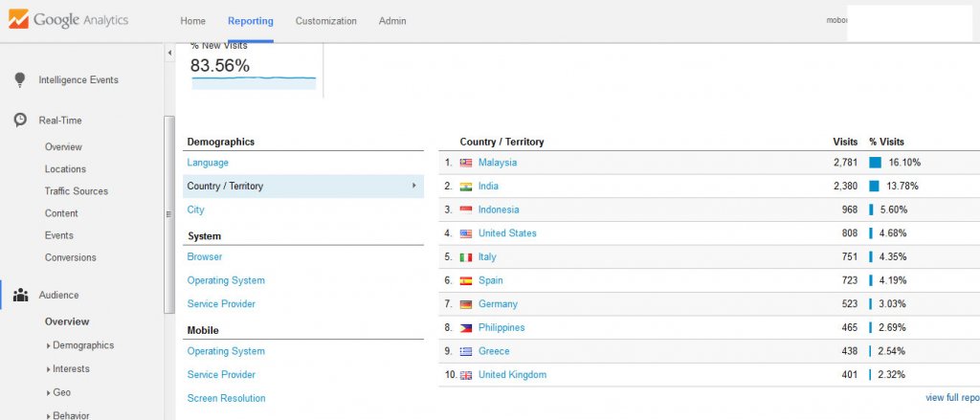Open the Germany country link
Screen dimensions: 980x420
coord(498,304)
